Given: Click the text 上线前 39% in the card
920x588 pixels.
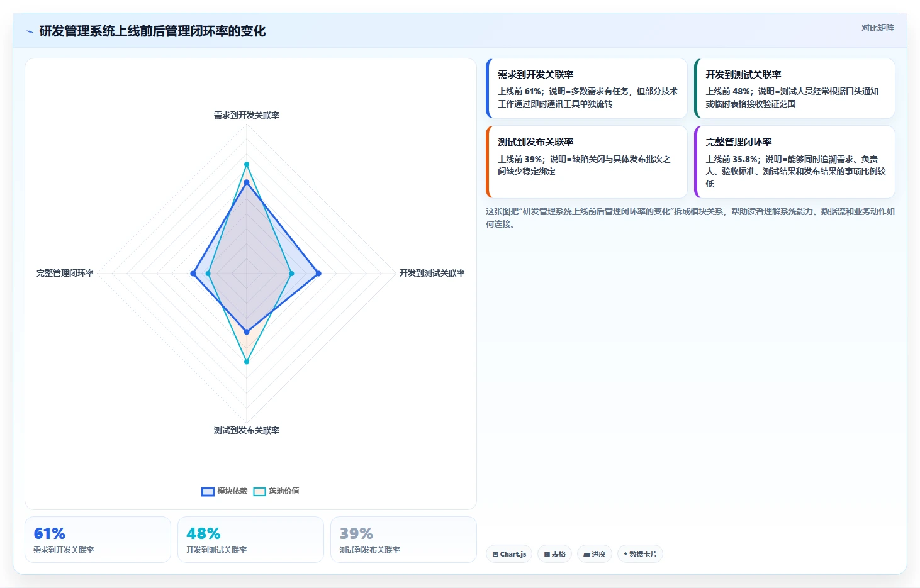Looking at the screenshot, I should (x=521, y=159).
